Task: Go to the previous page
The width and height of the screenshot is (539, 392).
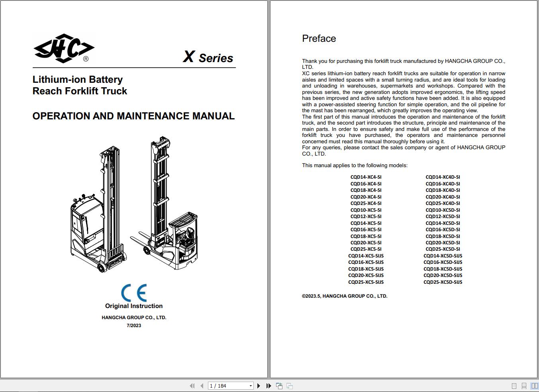Action: tap(202, 386)
